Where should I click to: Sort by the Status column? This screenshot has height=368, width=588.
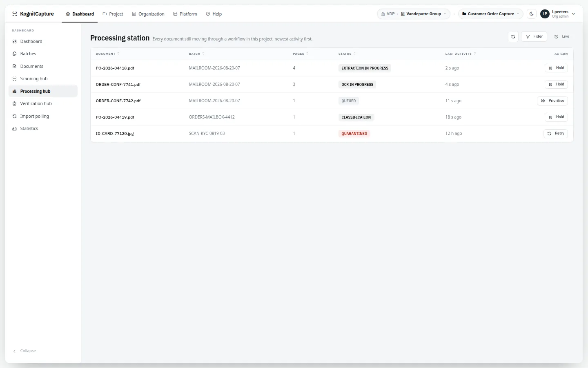click(x=347, y=54)
